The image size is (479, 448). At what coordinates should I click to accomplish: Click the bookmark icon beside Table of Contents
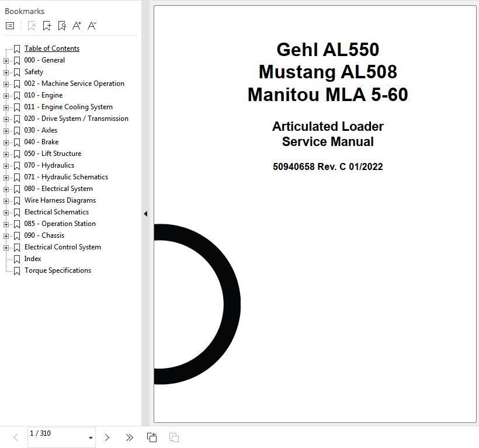[x=17, y=49]
